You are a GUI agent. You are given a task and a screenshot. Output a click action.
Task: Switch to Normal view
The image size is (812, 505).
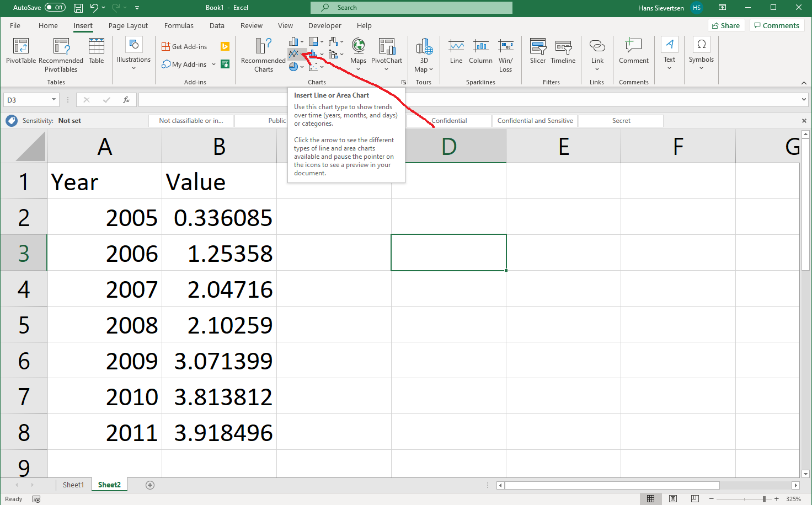(651, 498)
